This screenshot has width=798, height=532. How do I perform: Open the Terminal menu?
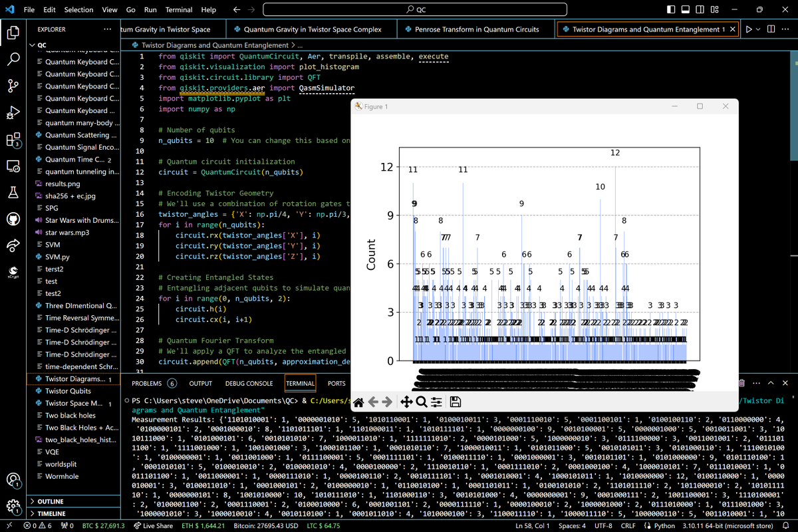[178, 10]
